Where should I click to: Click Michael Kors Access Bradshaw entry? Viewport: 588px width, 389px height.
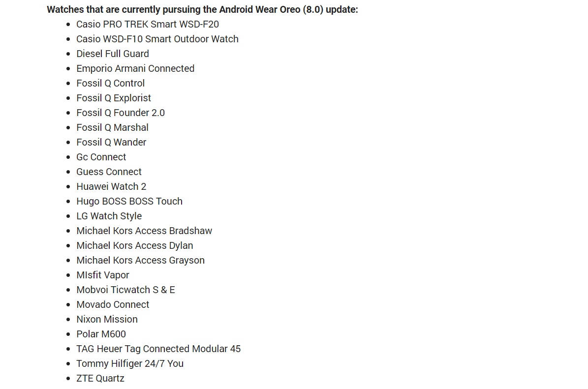click(x=144, y=231)
